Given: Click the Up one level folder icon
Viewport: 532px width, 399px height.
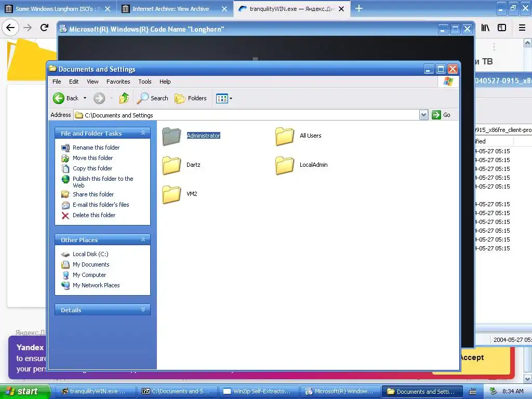Looking at the screenshot, I should [x=124, y=98].
